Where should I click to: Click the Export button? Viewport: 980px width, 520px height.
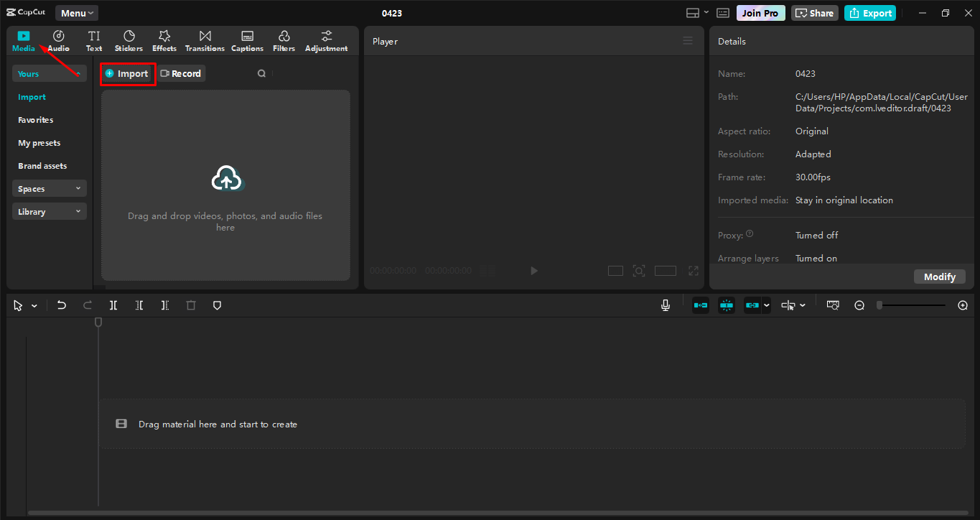point(869,12)
